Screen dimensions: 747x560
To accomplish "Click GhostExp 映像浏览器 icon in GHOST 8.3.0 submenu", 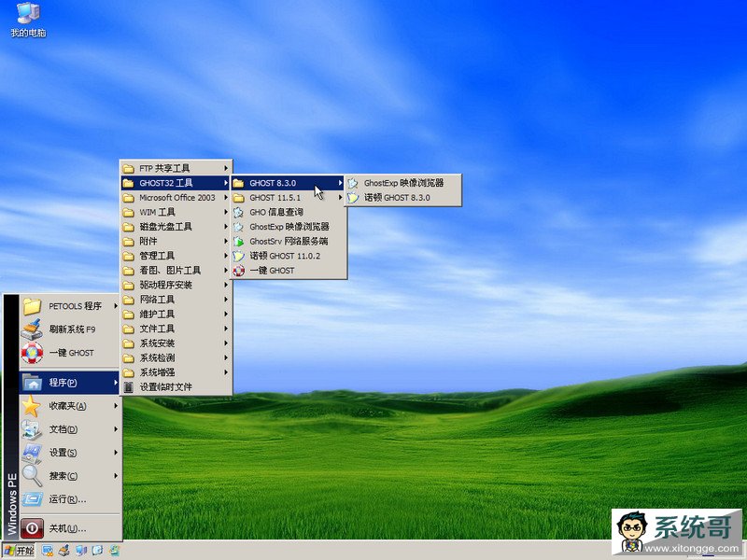I will point(353,183).
